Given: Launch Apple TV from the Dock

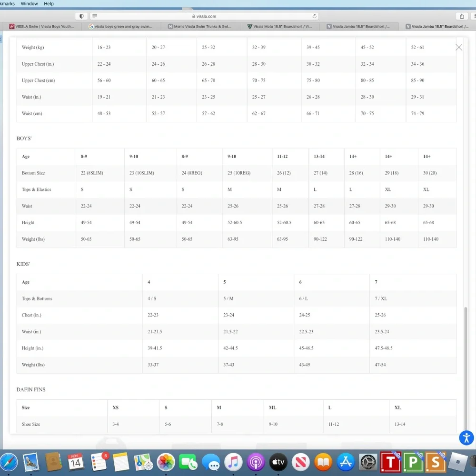Looking at the screenshot, I should [278, 462].
